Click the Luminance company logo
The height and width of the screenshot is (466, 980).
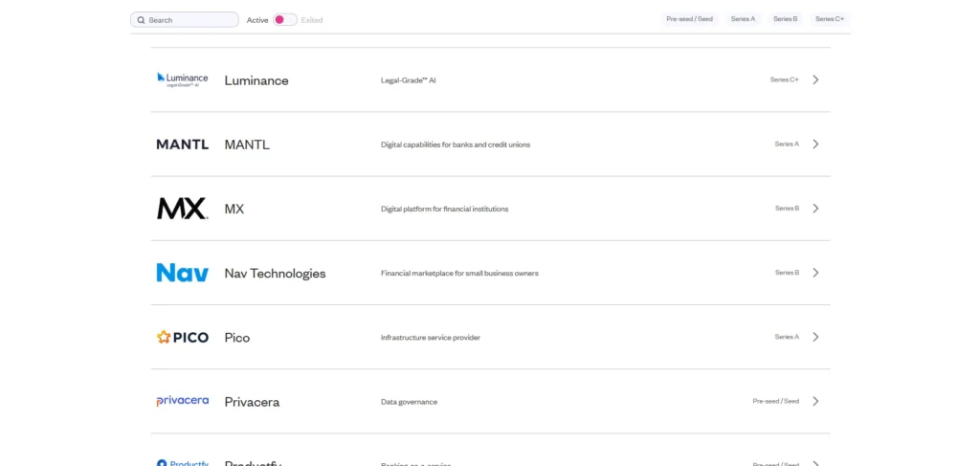click(182, 80)
